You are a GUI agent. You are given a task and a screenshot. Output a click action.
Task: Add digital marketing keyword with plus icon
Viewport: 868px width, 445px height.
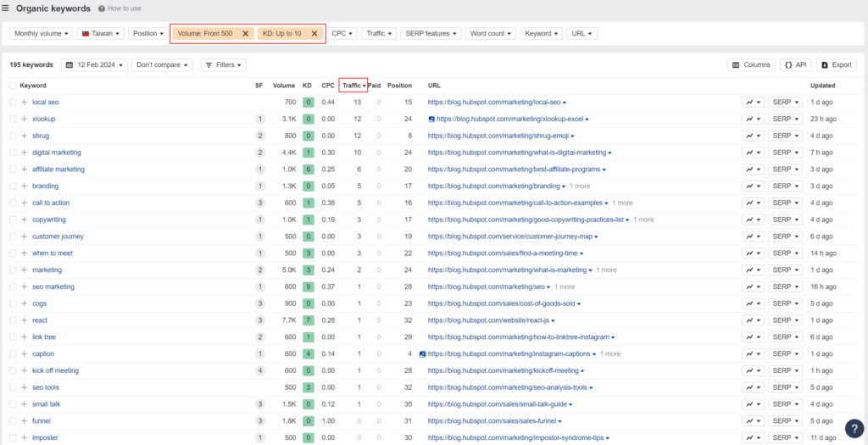pyautogui.click(x=24, y=153)
